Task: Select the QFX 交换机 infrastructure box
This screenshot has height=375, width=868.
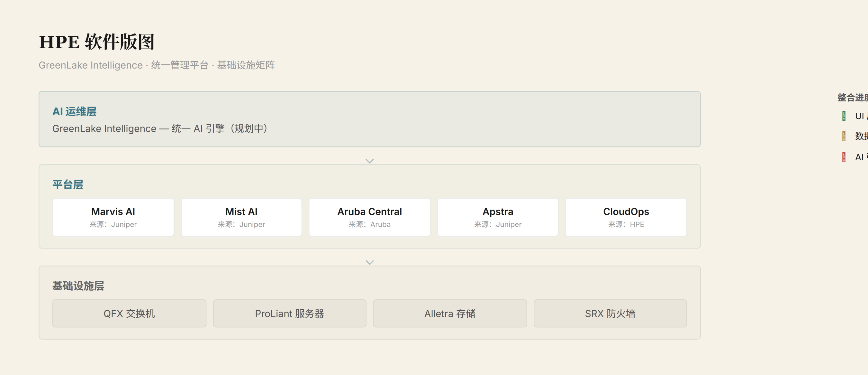Action: [x=129, y=314]
